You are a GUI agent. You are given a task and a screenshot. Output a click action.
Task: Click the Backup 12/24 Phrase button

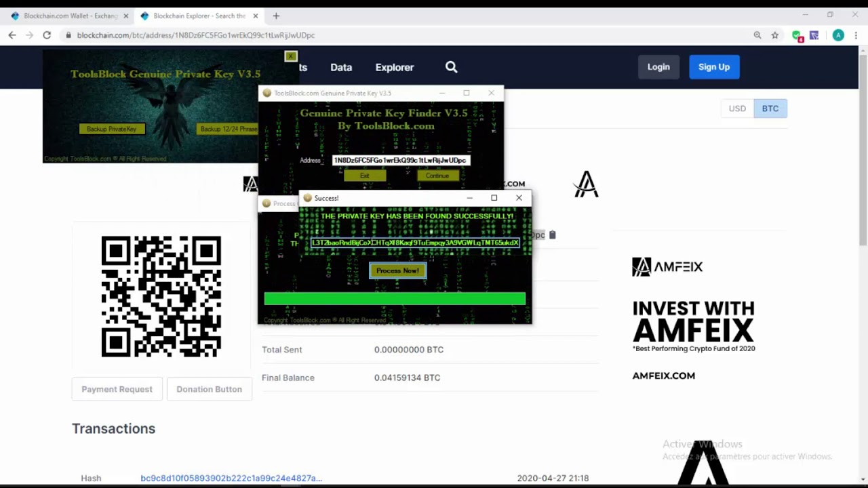(228, 129)
